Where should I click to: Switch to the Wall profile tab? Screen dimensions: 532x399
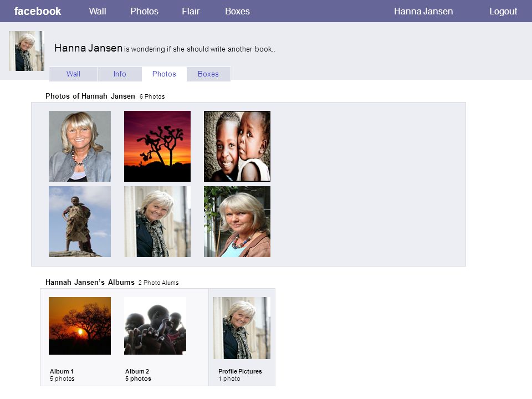(73, 74)
